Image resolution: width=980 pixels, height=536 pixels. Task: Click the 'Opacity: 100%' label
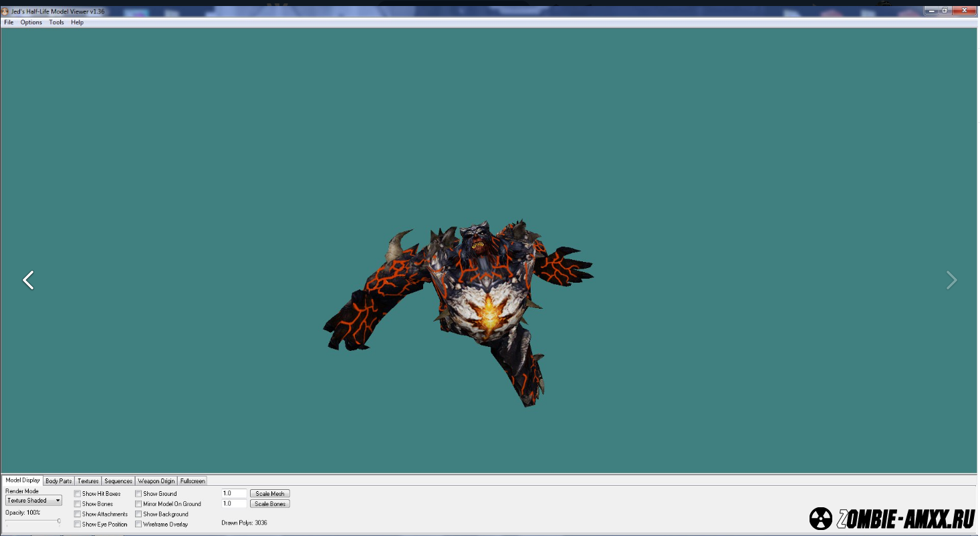[23, 513]
